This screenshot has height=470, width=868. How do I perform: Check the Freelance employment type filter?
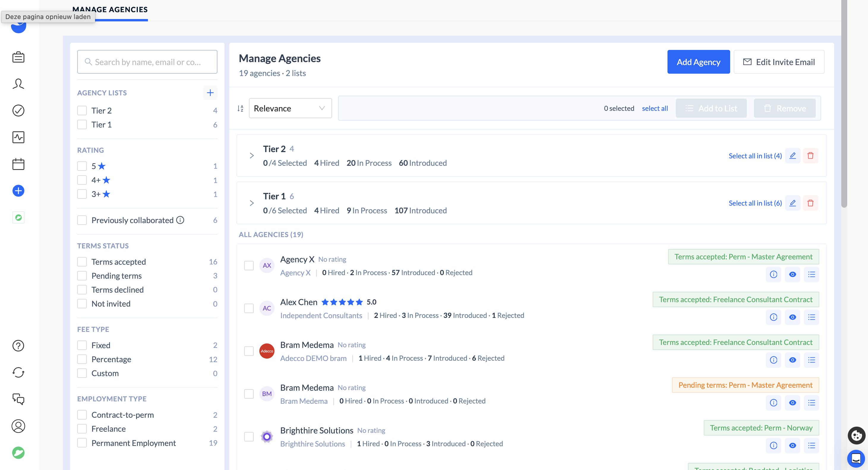pyautogui.click(x=82, y=429)
